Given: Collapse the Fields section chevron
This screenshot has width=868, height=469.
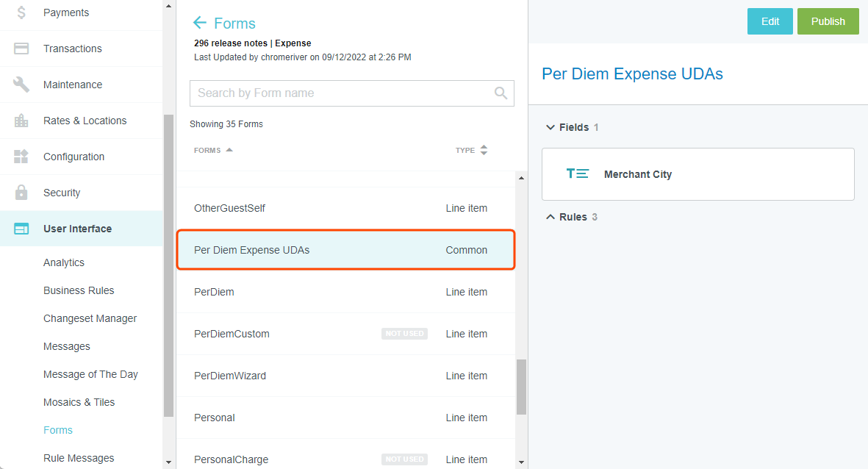Looking at the screenshot, I should tap(550, 127).
